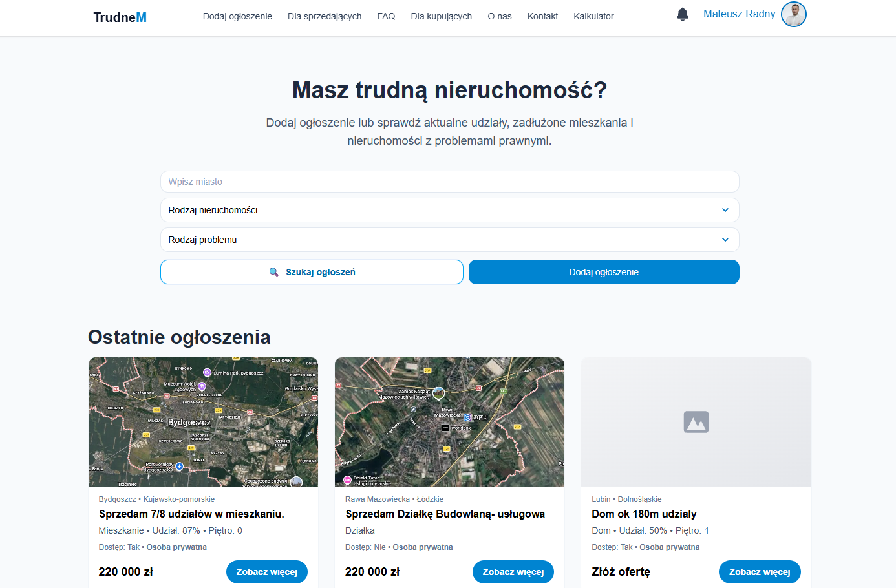Viewport: 896px width, 588px height.
Task: Go to the Kontakt page
Action: tap(542, 16)
